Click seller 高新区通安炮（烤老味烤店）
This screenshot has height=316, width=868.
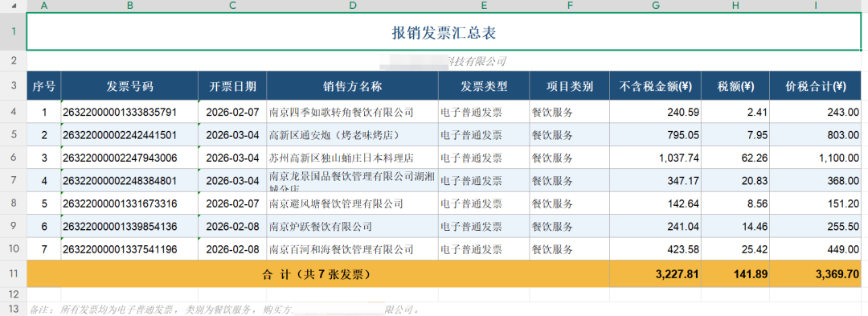click(353, 134)
